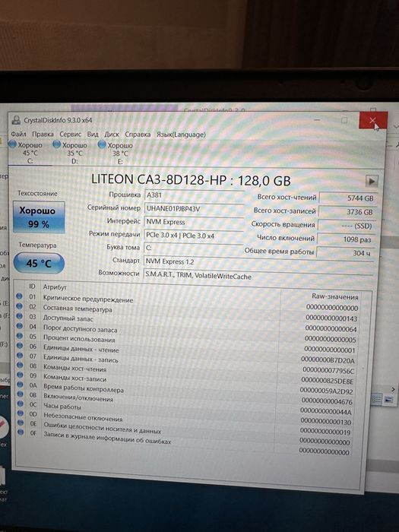Open the Вид menu
The image size is (399, 532).
tap(93, 134)
